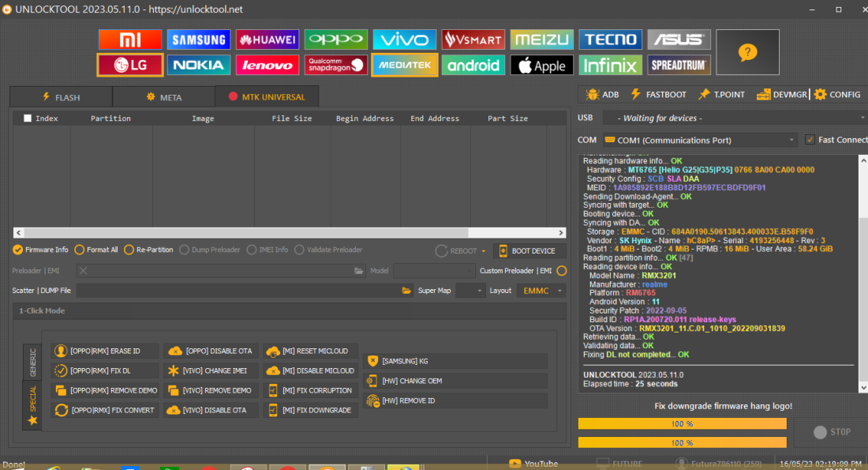Change the Layout EMMC dropdown

(x=541, y=291)
